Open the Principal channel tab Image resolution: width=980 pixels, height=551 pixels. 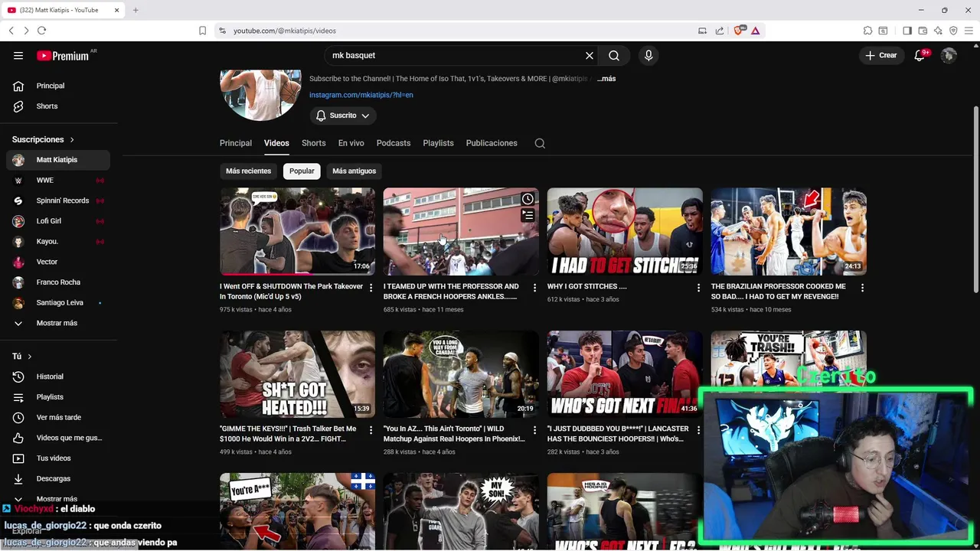point(236,143)
